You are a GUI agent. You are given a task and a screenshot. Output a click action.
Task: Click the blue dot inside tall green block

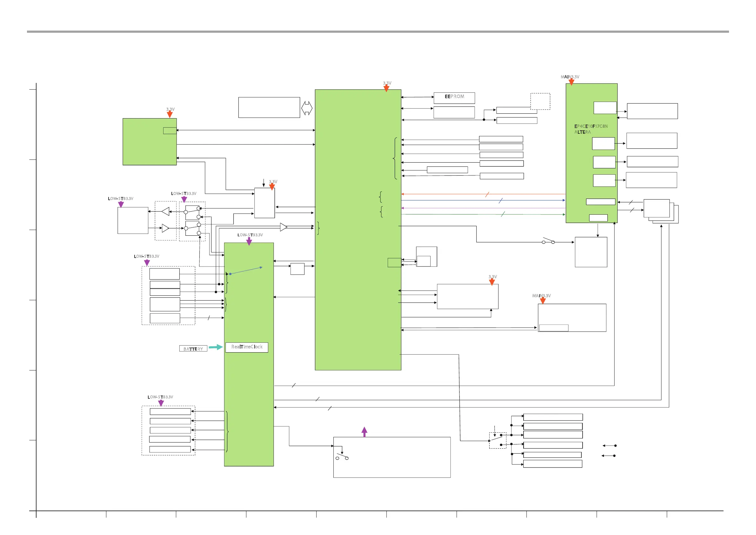[x=230, y=274]
